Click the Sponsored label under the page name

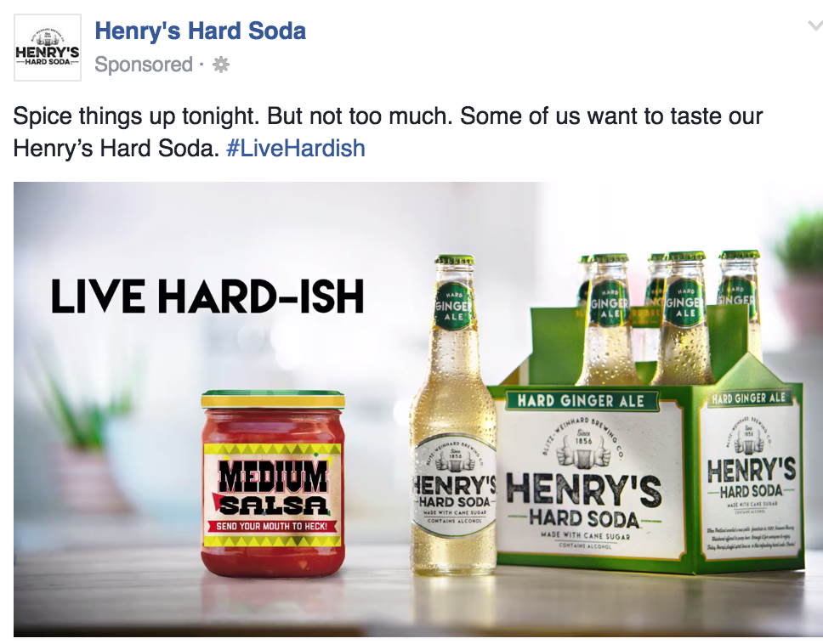click(144, 65)
